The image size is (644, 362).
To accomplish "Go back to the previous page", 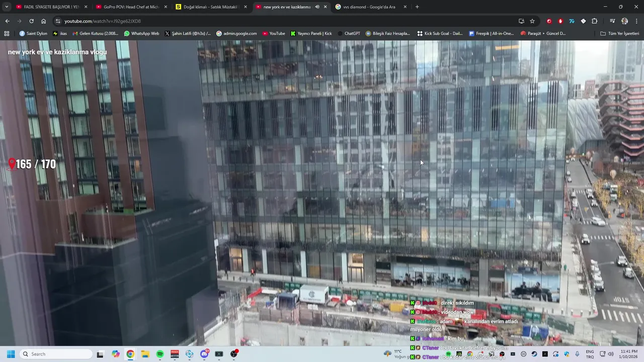I will pyautogui.click(x=7, y=21).
